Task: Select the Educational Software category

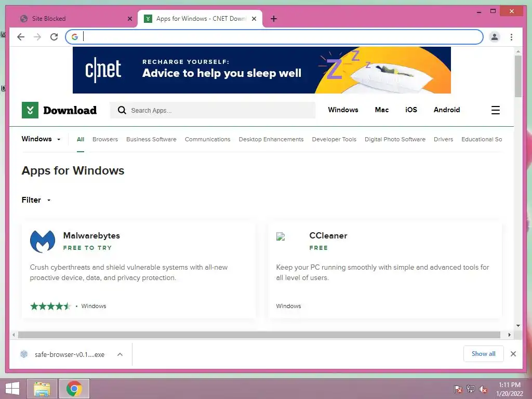Action: tap(482, 139)
